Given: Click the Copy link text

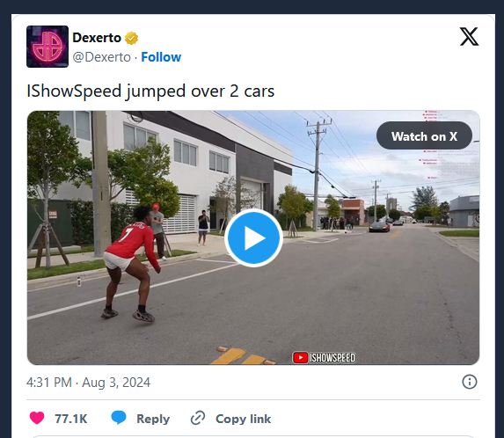Looking at the screenshot, I should [244, 419].
